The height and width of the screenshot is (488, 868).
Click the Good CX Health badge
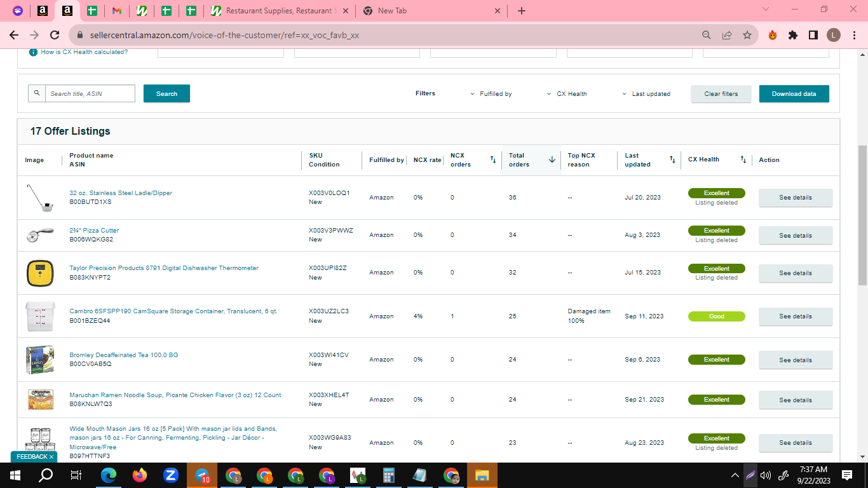tap(716, 316)
